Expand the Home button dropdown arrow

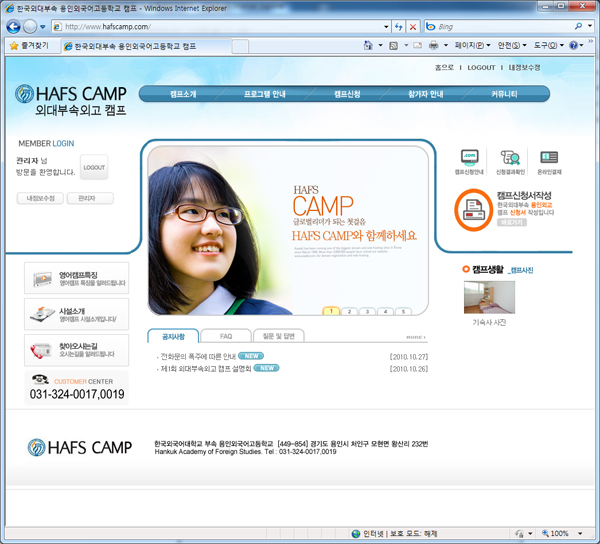pyautogui.click(x=380, y=46)
